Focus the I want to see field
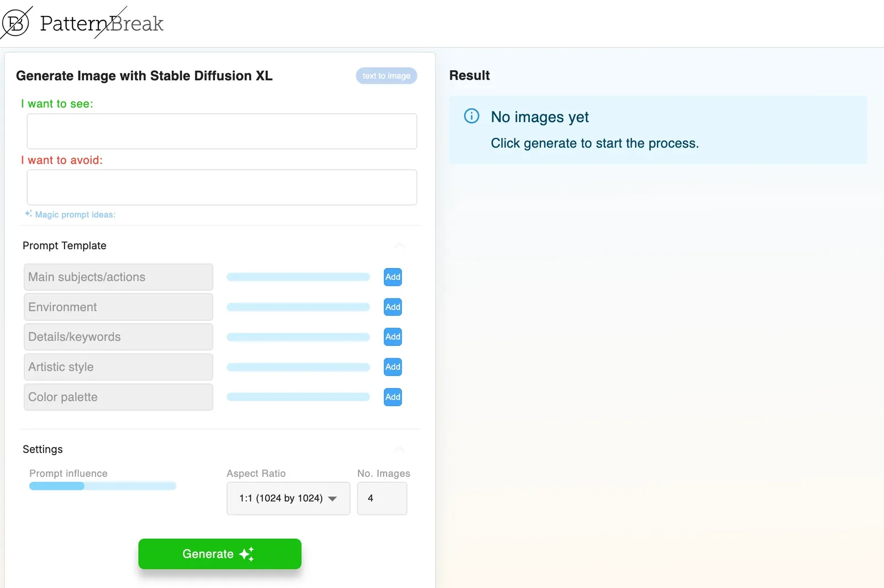This screenshot has width=884, height=588. tap(222, 132)
